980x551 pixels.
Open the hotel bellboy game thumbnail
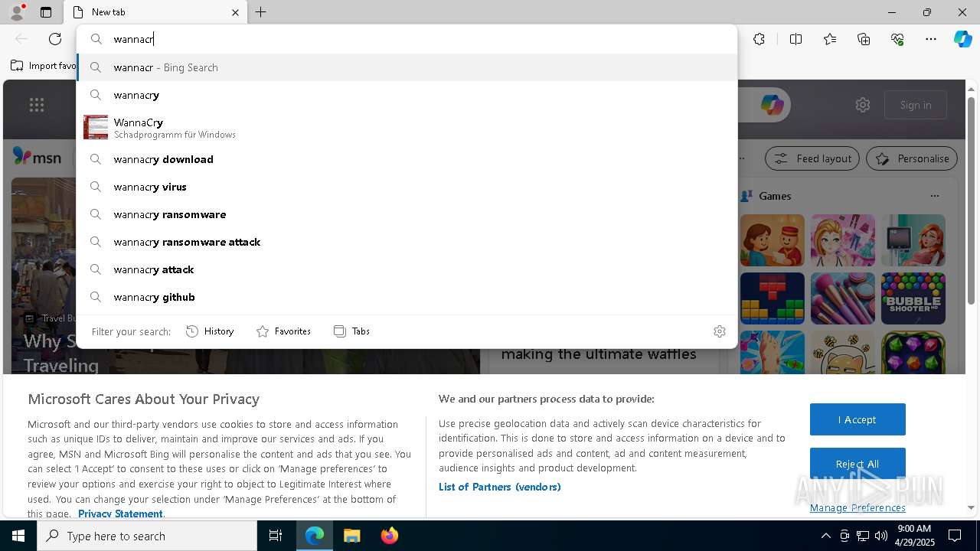773,240
